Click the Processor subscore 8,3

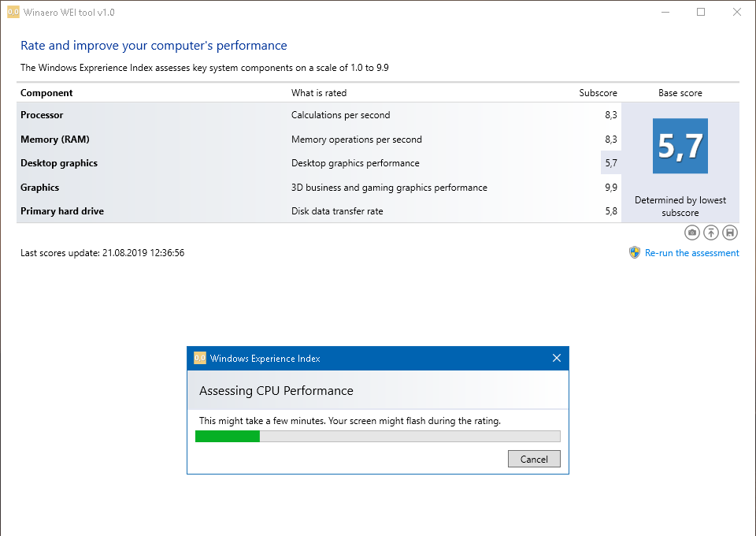(611, 115)
